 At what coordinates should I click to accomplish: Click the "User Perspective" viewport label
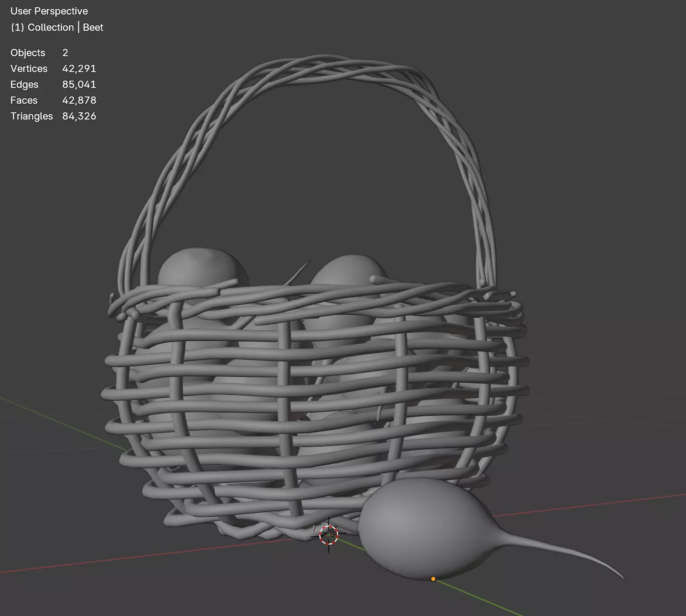pos(49,11)
